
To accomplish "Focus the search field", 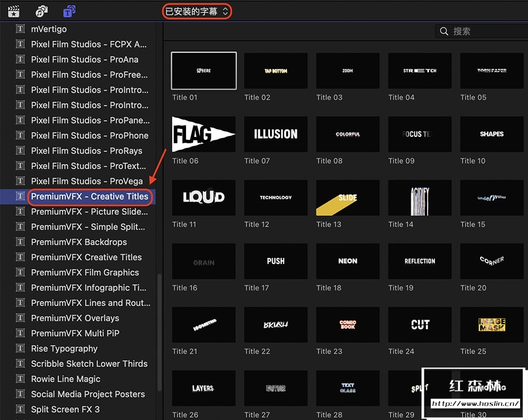I will (482, 32).
